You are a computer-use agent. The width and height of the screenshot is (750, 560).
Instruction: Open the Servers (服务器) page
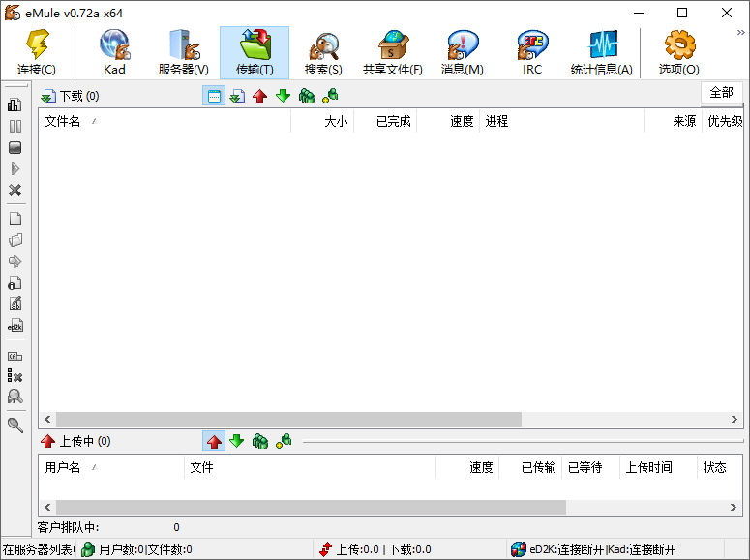(184, 52)
